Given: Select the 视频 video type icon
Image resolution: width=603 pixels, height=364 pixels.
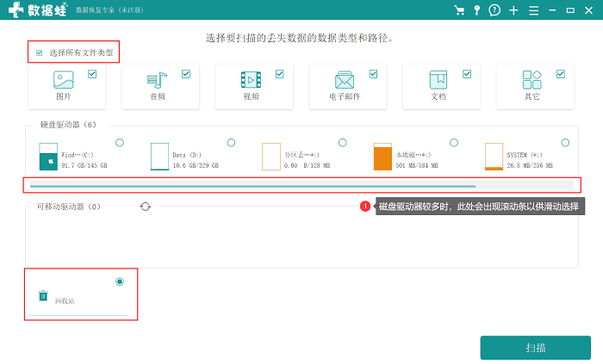Looking at the screenshot, I should [251, 80].
